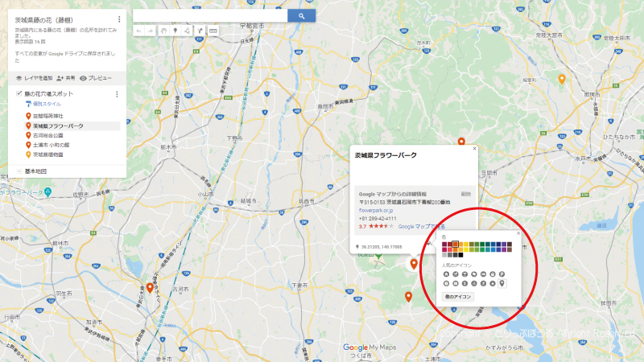644x362 pixels.
Task: Click the orange marker above info window
Action: (x=461, y=142)
